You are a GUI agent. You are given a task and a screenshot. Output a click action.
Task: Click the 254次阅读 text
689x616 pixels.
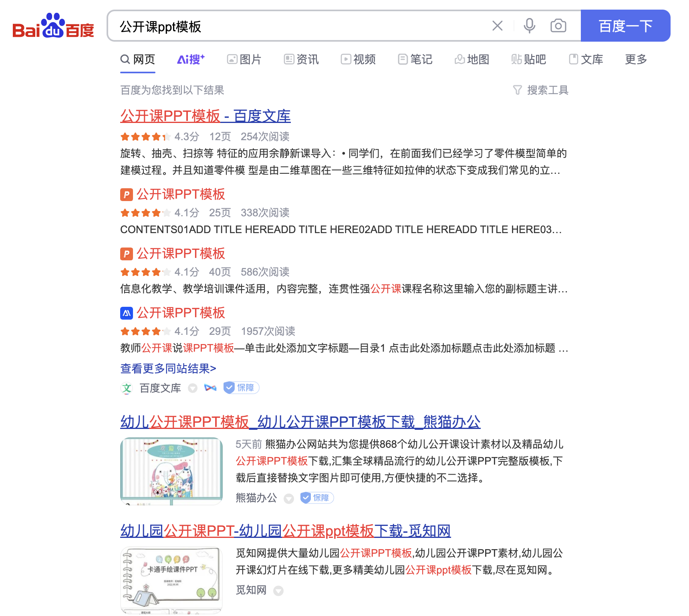pos(265,137)
